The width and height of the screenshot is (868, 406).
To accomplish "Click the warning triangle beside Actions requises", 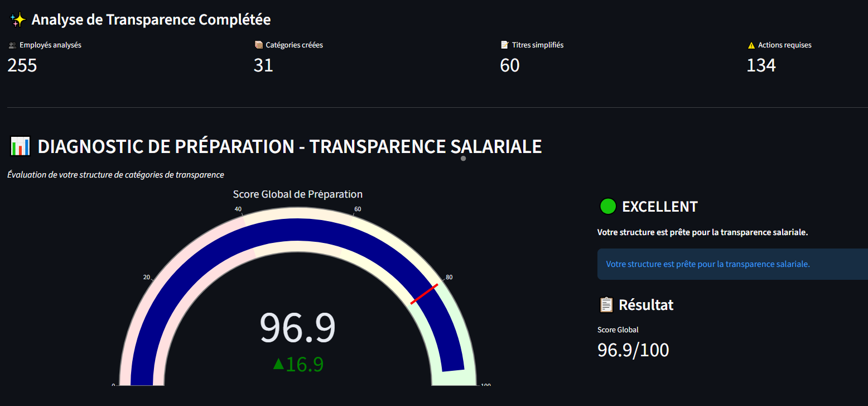I will click(x=751, y=45).
